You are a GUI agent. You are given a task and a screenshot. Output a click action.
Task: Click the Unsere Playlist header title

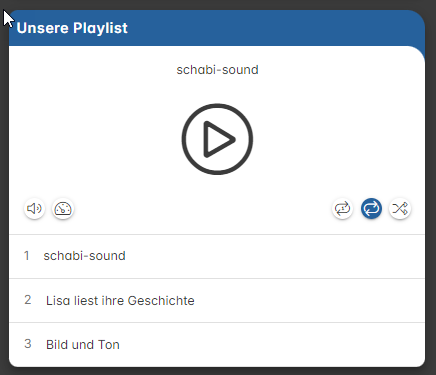[x=72, y=28]
